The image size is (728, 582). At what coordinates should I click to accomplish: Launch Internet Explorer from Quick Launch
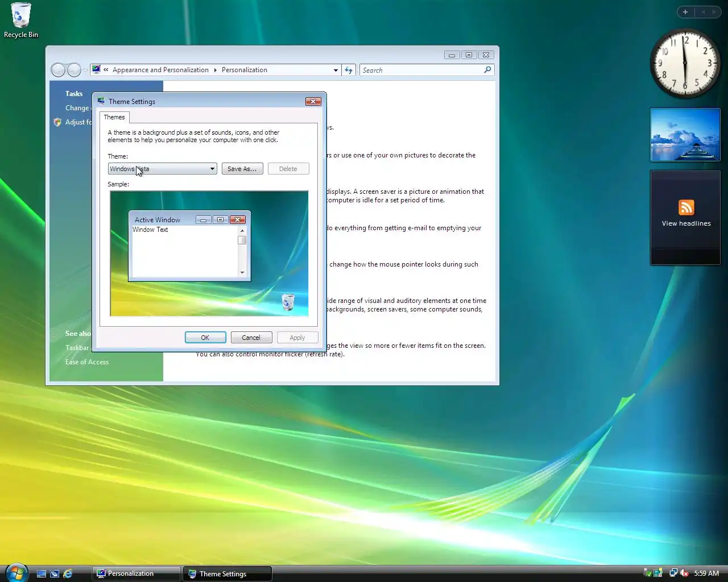[x=68, y=573]
